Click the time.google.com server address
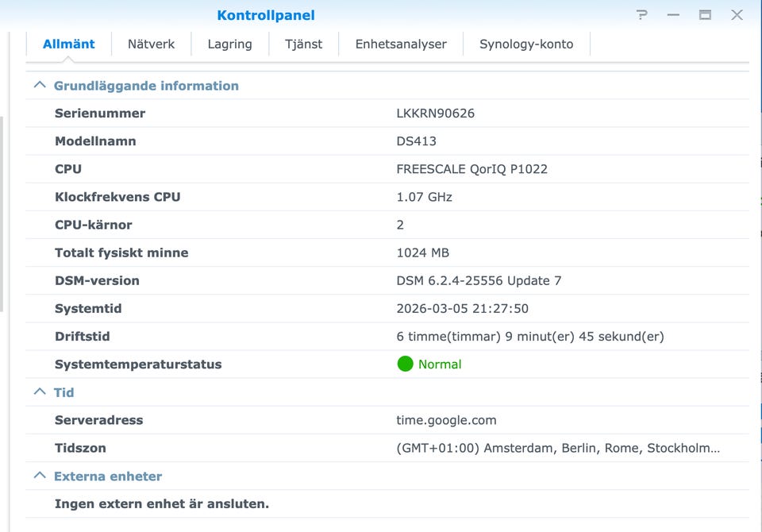This screenshot has height=532, width=762. 446,420
